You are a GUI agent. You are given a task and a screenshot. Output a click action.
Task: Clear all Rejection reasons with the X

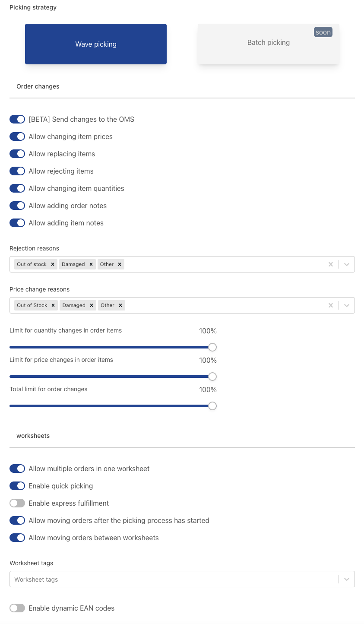[331, 264]
